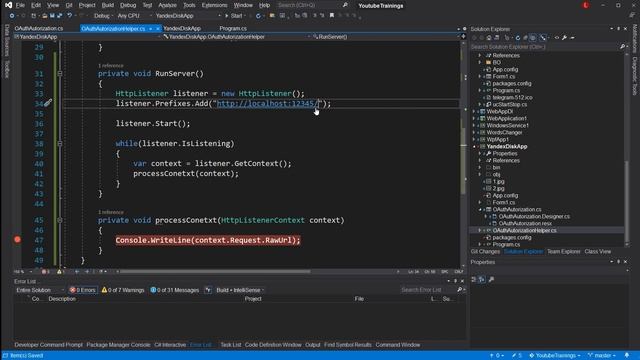
Task: Switch to the OAuthAutorization.cs editor tab
Action: [x=39, y=29]
